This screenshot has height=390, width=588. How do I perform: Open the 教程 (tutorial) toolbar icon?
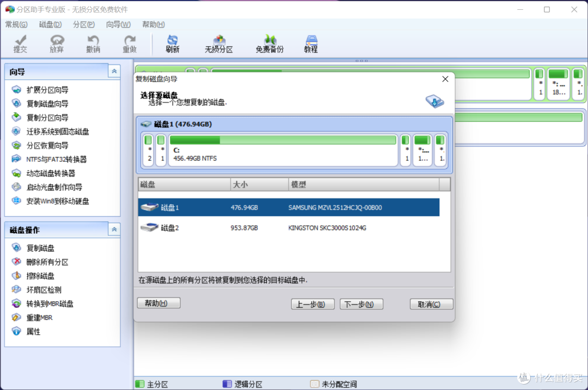(310, 44)
